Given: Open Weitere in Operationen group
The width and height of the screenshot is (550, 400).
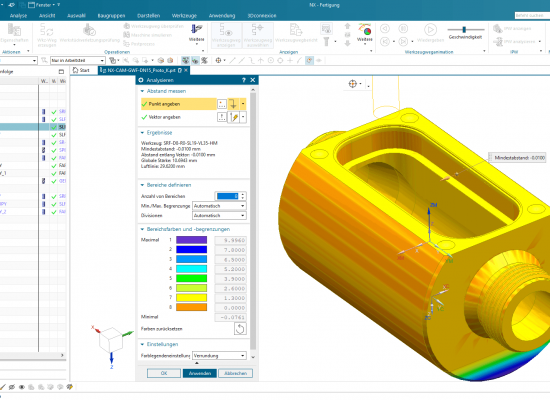Looking at the screenshot, I should [x=196, y=33].
